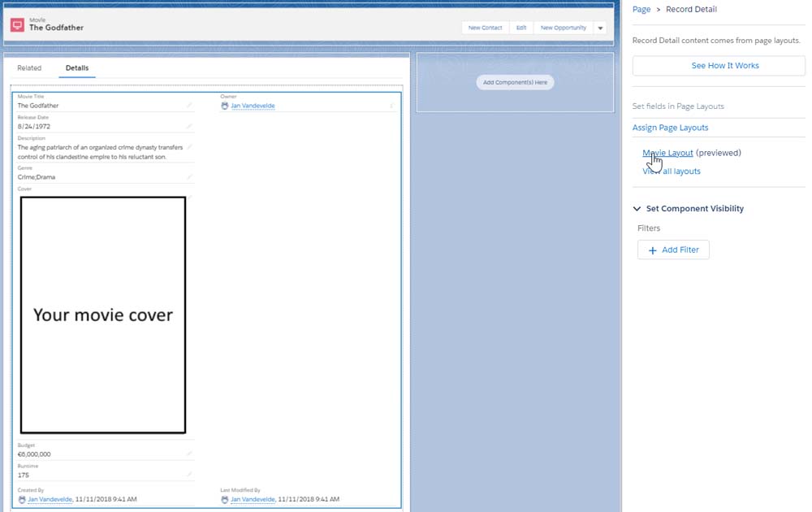Click the pencil edit icon for Runtime

[189, 474]
